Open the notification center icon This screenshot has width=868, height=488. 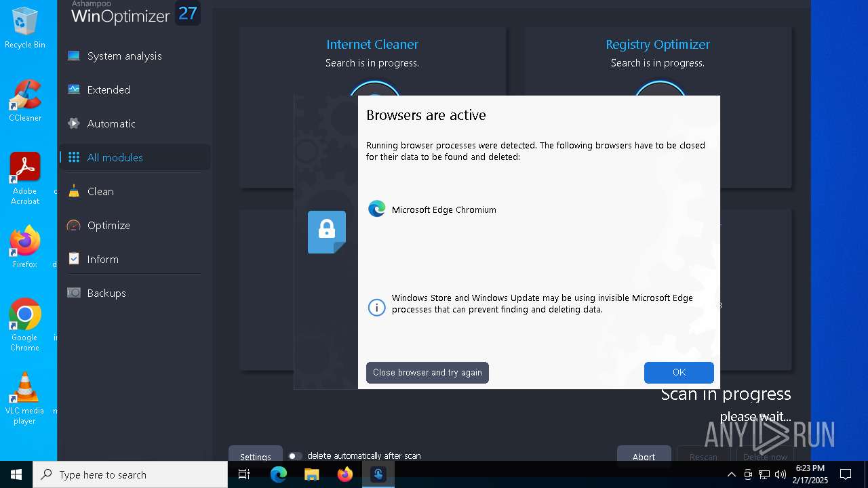(x=846, y=474)
